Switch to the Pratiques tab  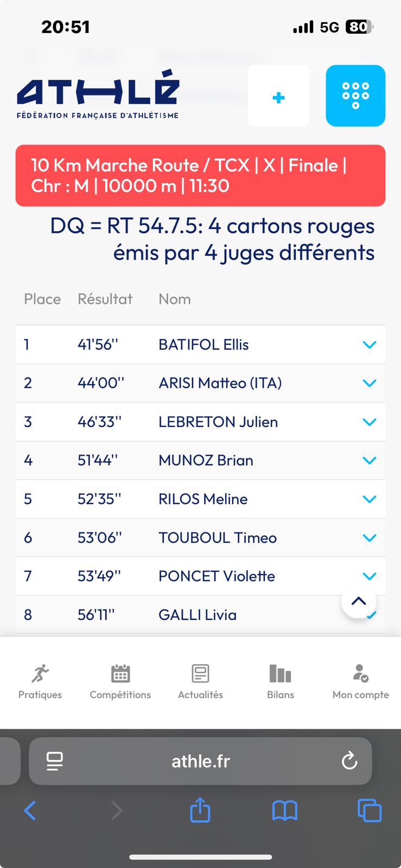click(40, 681)
